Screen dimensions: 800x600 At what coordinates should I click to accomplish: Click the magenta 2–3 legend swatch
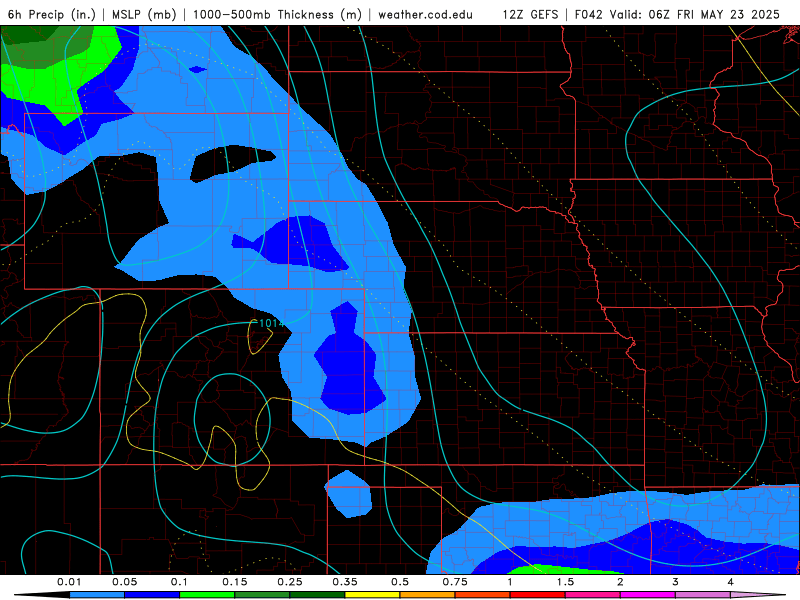648,595
